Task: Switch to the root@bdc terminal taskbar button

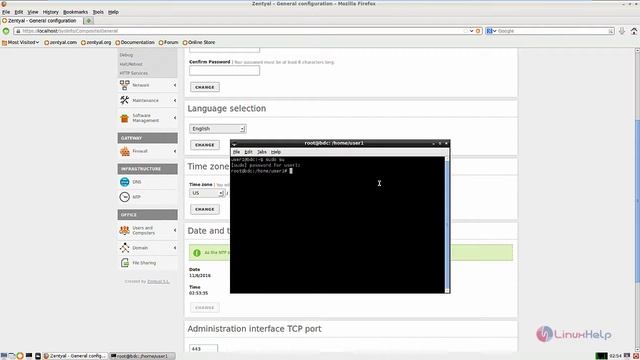Action: (142, 356)
